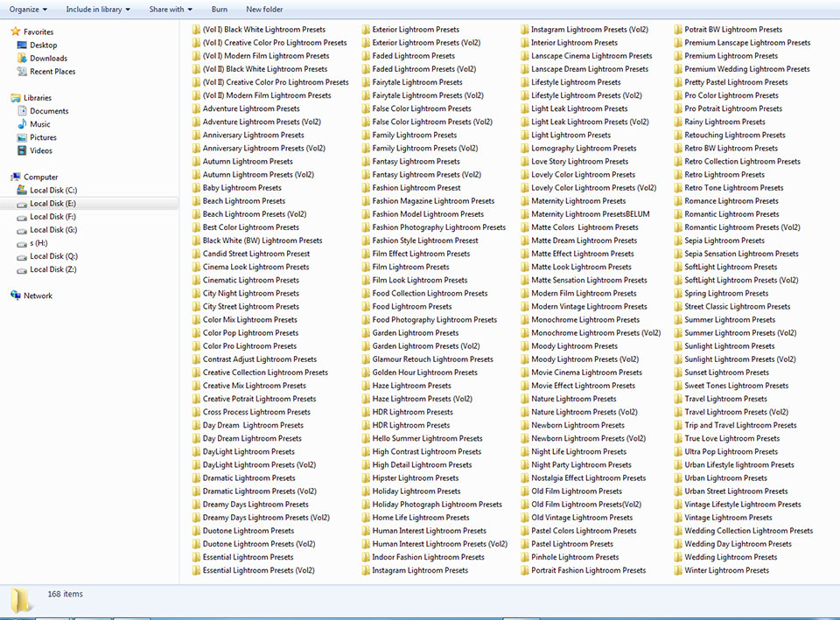Select Sepia Sensation Lightroom Presets folder
This screenshot has height=620, width=840.
(736, 254)
